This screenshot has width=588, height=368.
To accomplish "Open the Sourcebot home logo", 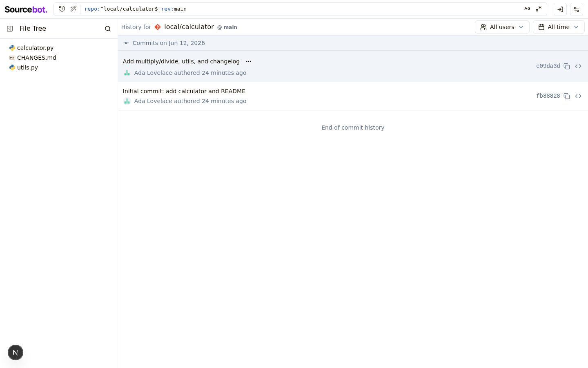I will pos(26,9).
